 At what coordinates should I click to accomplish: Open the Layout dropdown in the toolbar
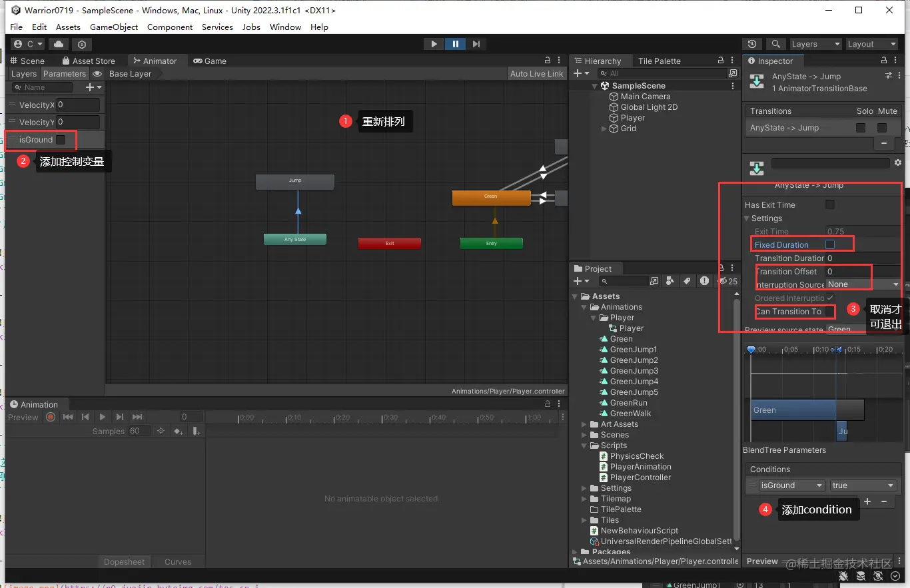pyautogui.click(x=872, y=44)
